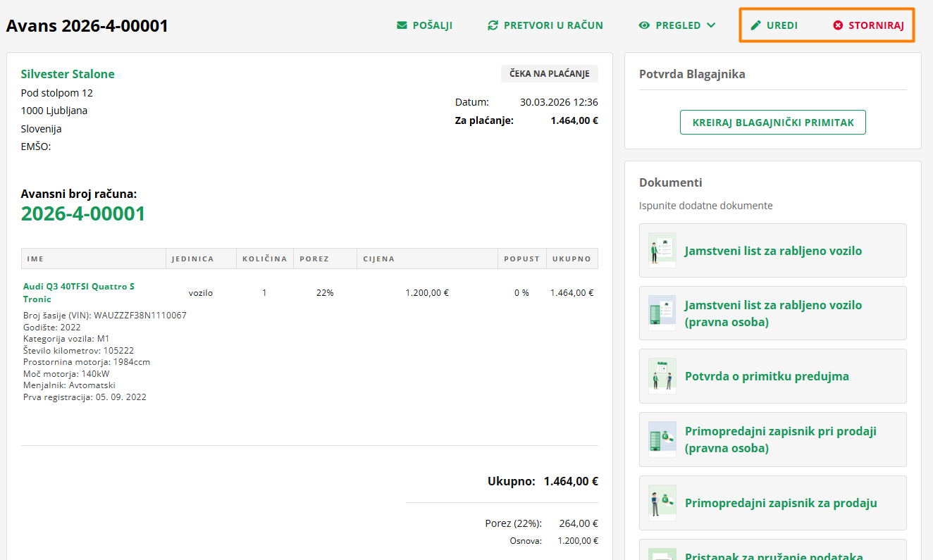Click the Čeka na plaćanje status badge

(550, 74)
